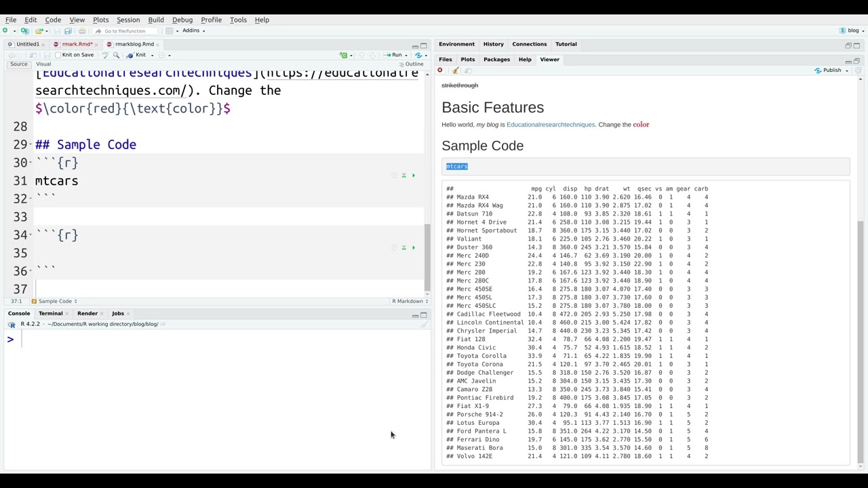Switch to the Render tab

click(x=87, y=314)
